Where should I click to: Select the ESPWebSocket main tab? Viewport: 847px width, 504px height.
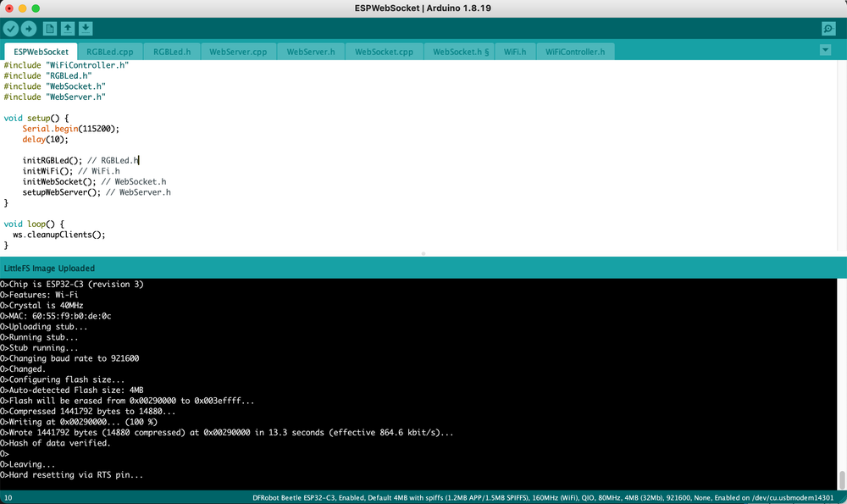tap(41, 52)
